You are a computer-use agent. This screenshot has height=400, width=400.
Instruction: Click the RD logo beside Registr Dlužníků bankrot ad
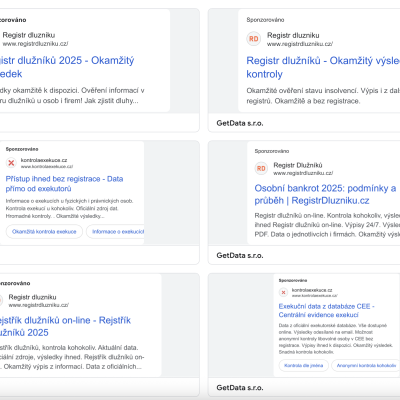click(261, 168)
